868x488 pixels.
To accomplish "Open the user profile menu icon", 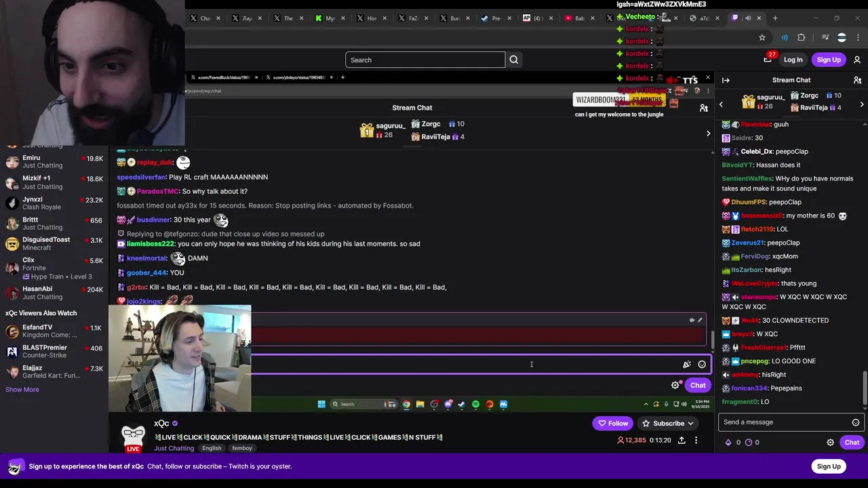I will click(x=857, y=60).
